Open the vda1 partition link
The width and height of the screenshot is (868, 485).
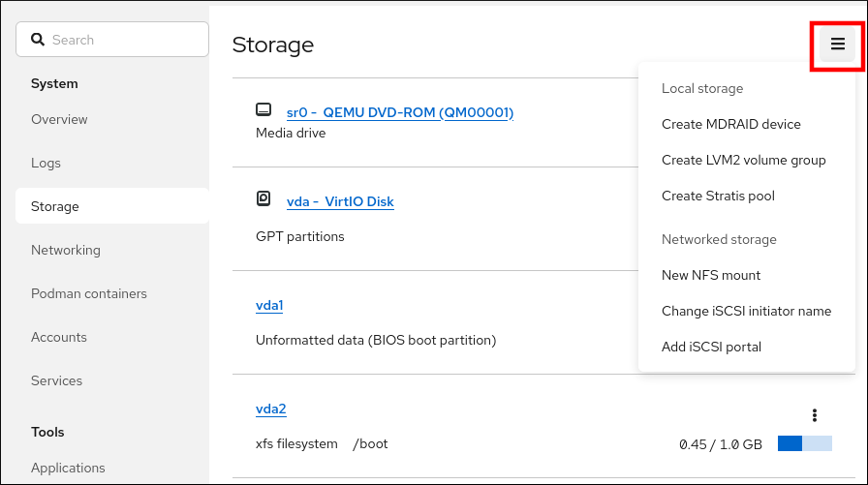(269, 305)
